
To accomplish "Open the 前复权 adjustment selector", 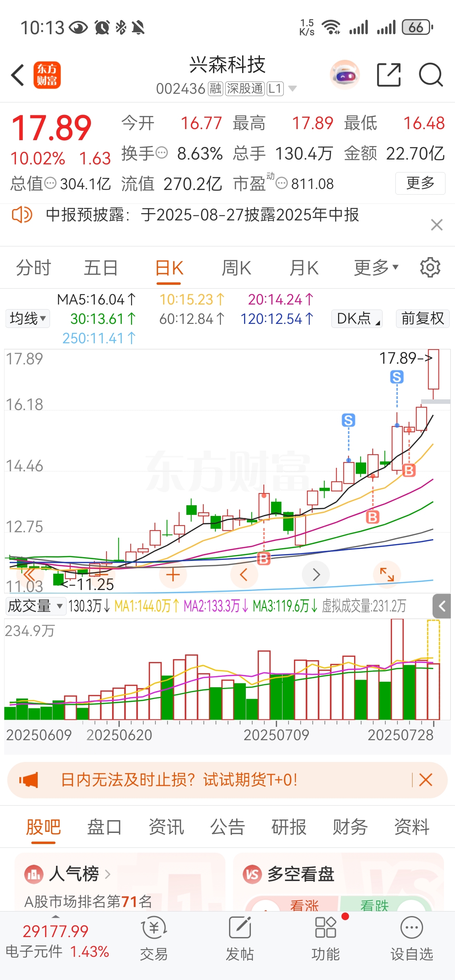I will (423, 318).
